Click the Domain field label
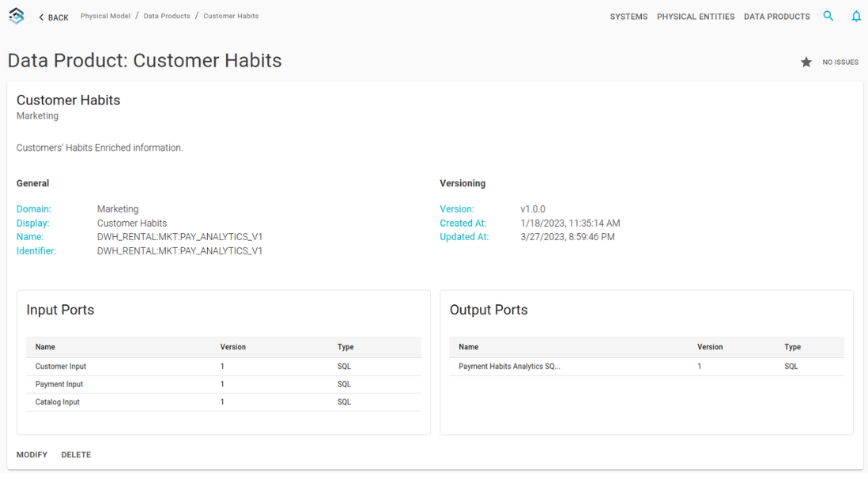Screen dimensions: 868x493 (34, 209)
